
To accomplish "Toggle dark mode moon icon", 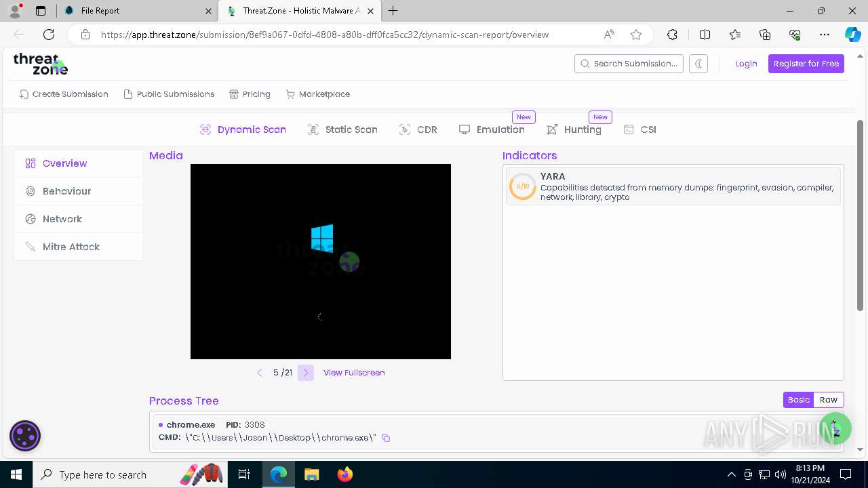I will (698, 64).
